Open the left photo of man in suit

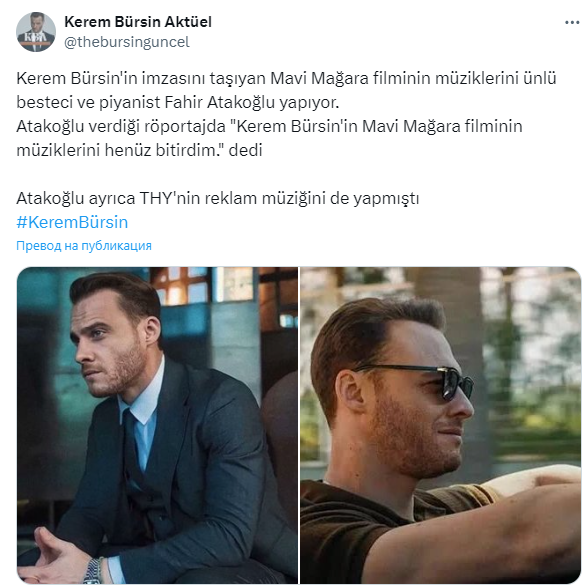pyautogui.click(x=157, y=425)
